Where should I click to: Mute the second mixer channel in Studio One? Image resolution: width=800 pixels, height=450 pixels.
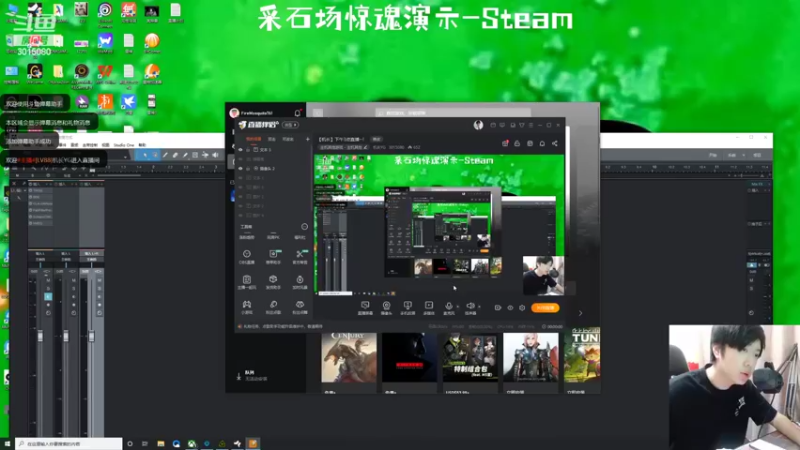[x=73, y=280]
